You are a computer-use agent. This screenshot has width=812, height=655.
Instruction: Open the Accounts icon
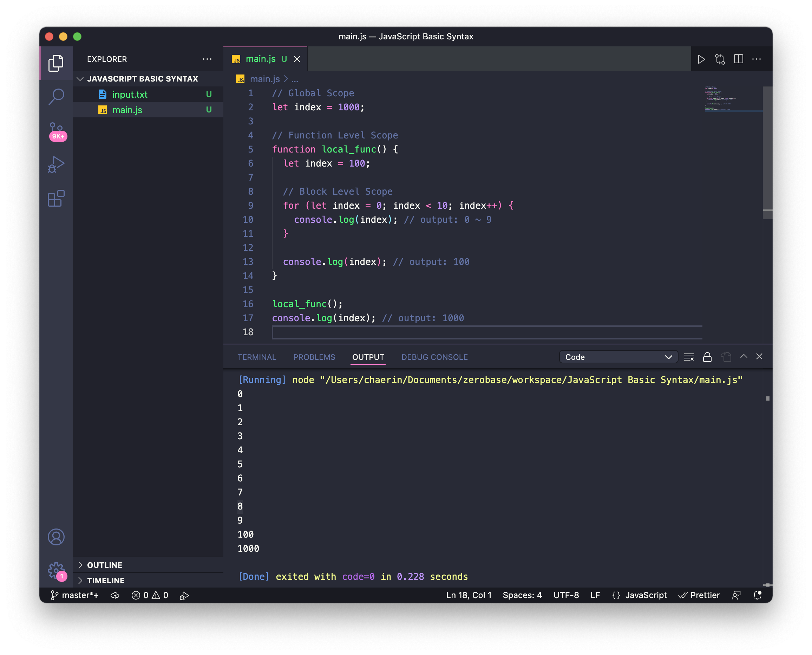coord(56,537)
